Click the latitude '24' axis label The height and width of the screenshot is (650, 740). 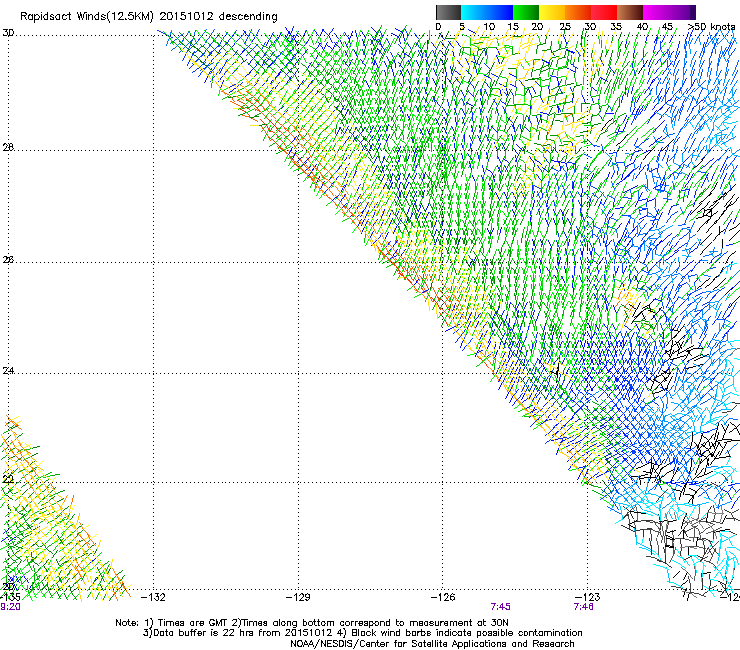pos(8,371)
